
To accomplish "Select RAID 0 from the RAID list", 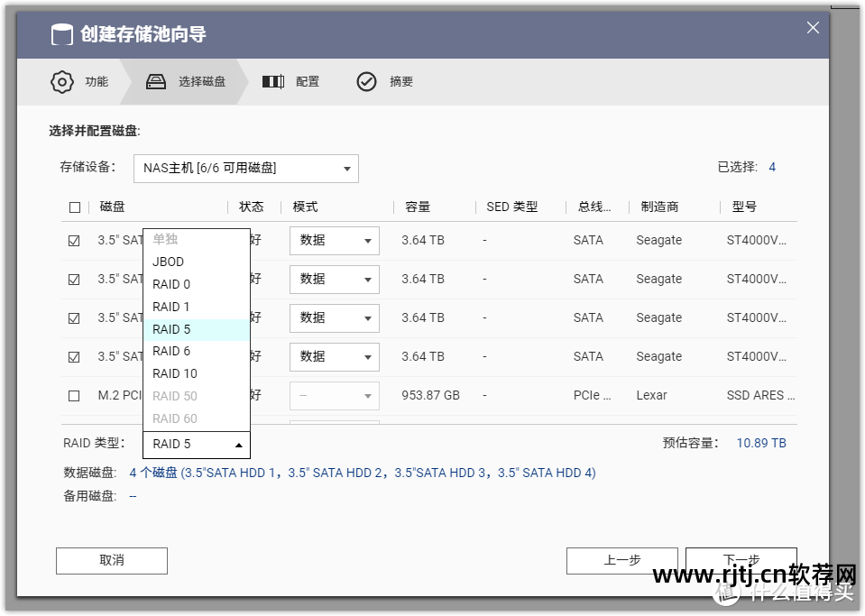I will point(197,285).
